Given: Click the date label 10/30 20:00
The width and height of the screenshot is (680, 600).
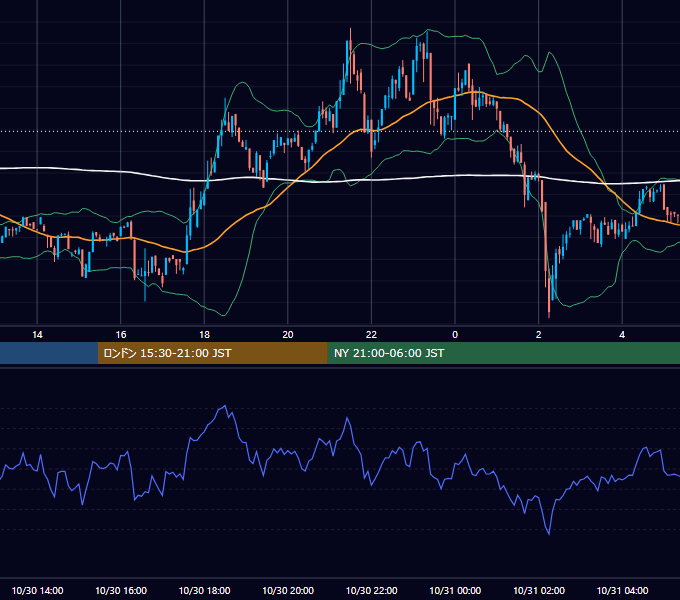Looking at the screenshot, I should click(x=288, y=590).
